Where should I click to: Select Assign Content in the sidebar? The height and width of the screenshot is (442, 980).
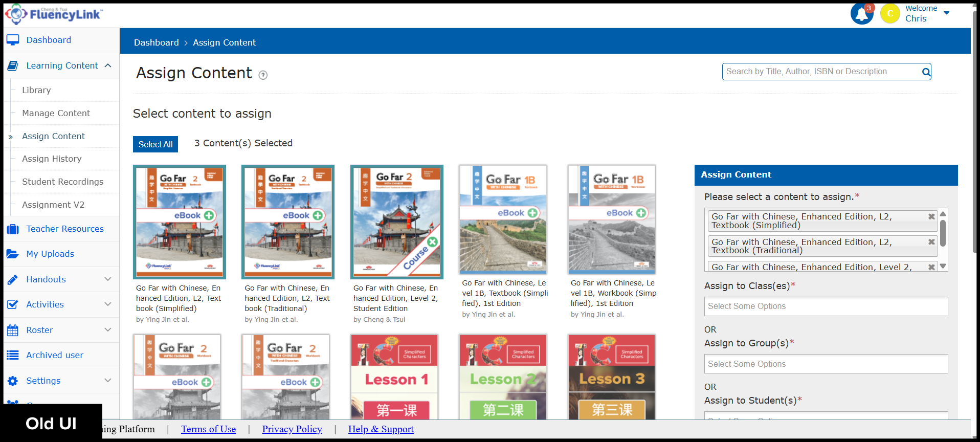click(53, 136)
